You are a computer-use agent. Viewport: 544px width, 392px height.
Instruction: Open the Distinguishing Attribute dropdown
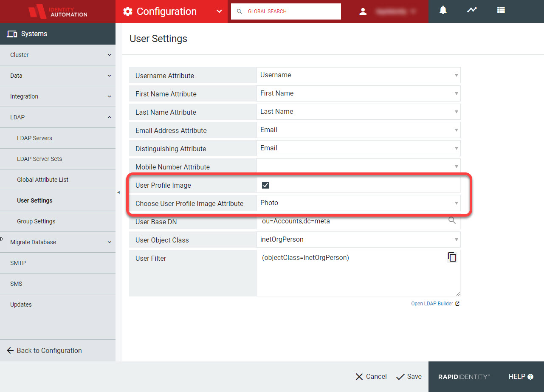[358, 148]
